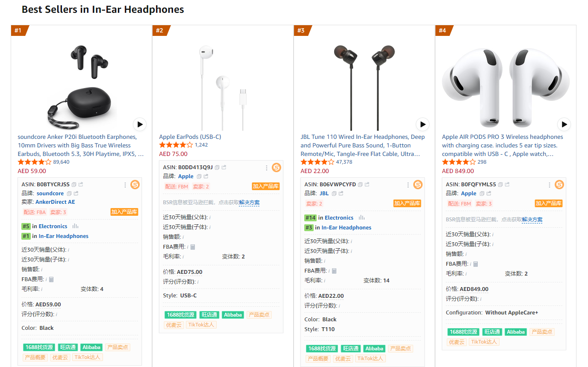Open the AnkerDirect AE seller link
Image resolution: width=588 pixels, height=367 pixels.
click(x=55, y=202)
